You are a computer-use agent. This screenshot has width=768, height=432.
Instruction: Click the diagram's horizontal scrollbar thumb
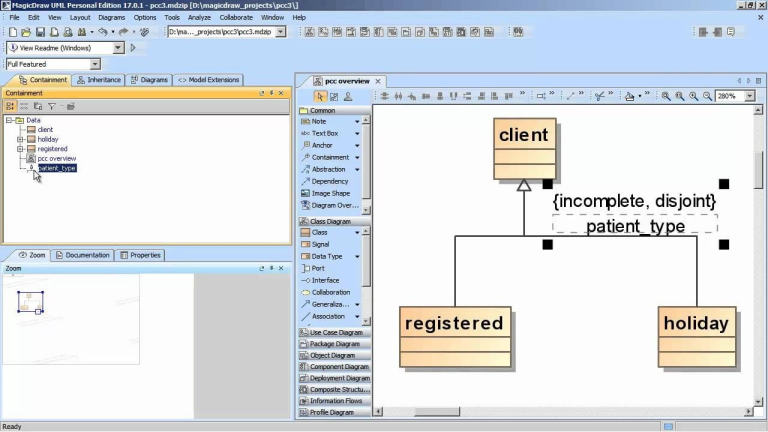[437, 412]
